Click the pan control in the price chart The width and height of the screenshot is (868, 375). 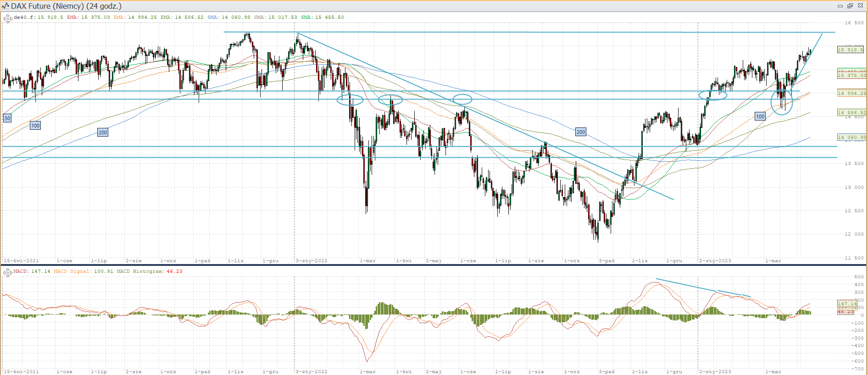tap(7, 18)
